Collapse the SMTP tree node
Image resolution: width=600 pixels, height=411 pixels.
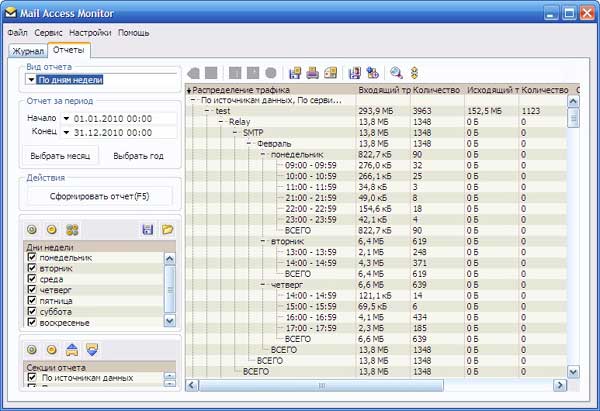tap(235, 132)
